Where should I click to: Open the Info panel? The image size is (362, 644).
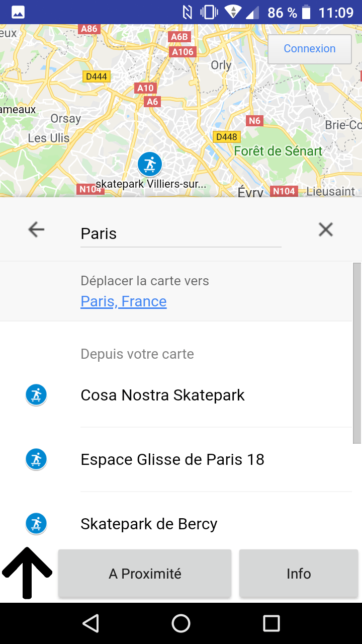[299, 574]
